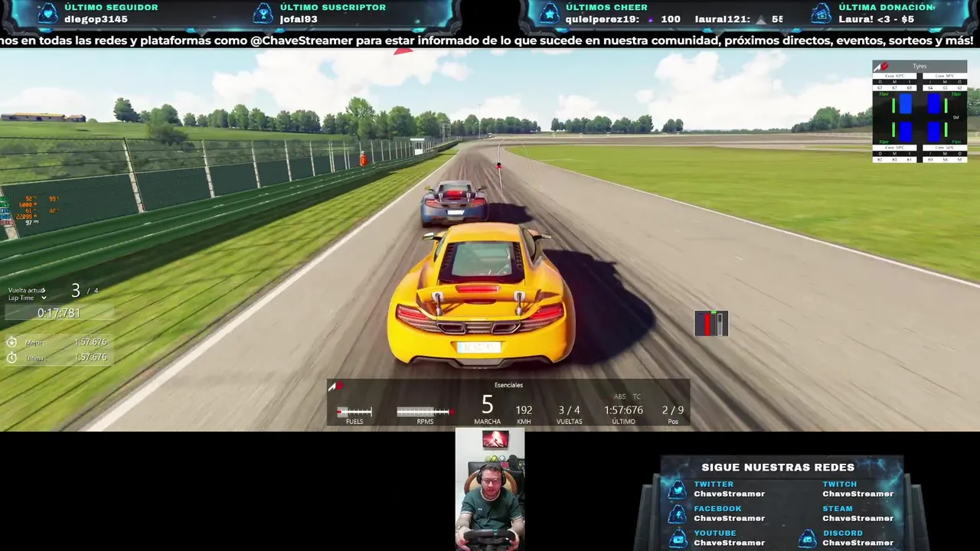Click subscriber name jofal93

(x=299, y=19)
